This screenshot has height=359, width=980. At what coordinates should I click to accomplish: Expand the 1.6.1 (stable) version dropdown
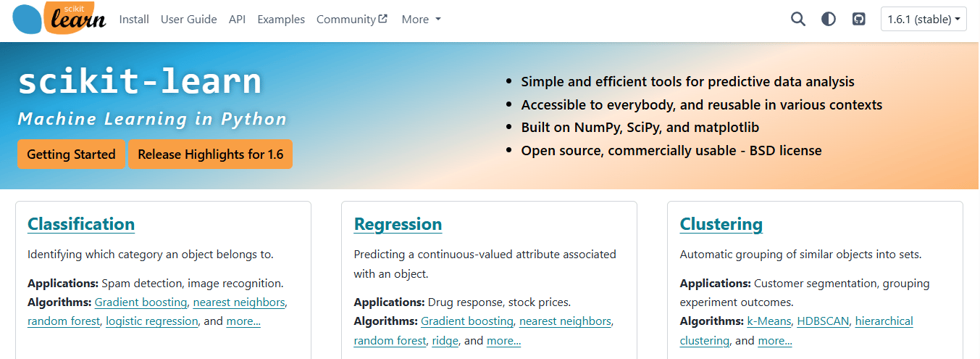coord(924,20)
